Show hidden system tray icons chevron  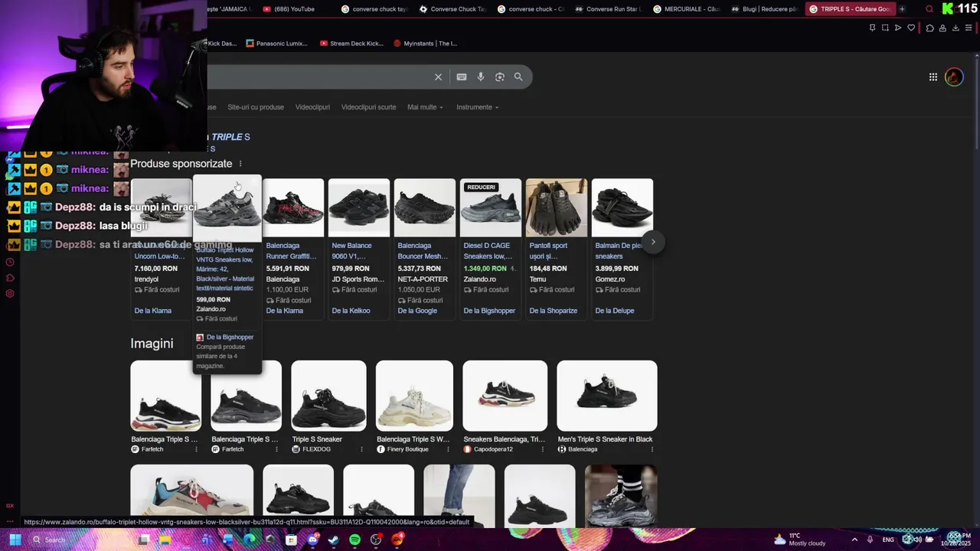(x=854, y=540)
